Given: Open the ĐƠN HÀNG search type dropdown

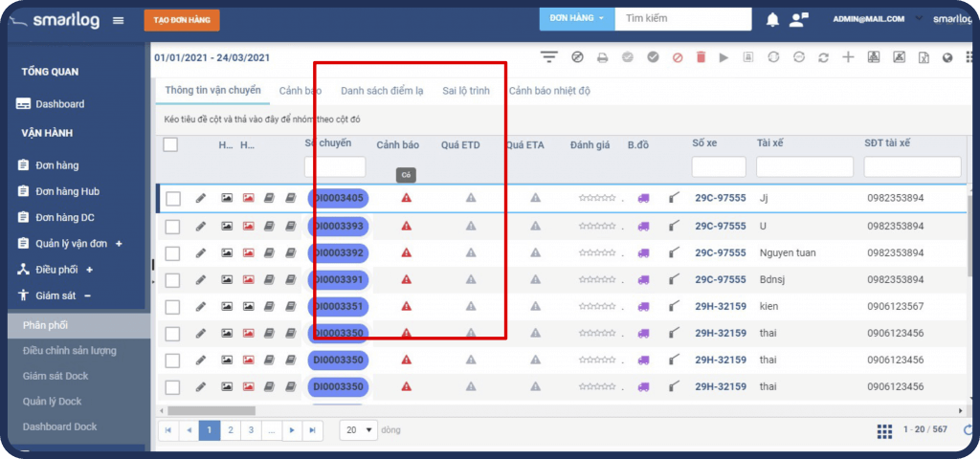Looking at the screenshot, I should tap(576, 18).
